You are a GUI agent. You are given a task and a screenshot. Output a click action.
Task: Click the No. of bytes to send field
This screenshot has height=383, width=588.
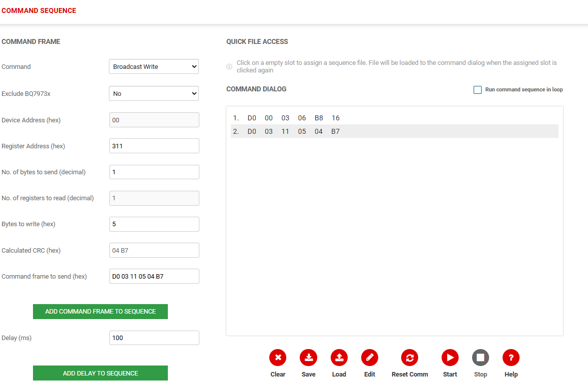154,172
